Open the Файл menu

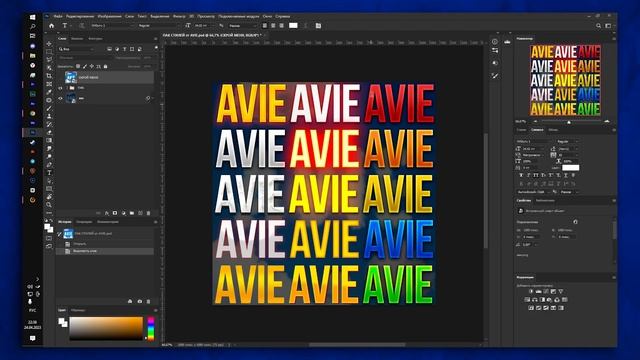[58, 16]
